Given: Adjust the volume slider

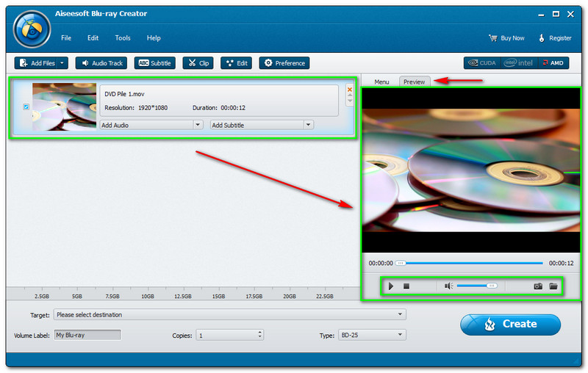Looking at the screenshot, I should coord(476,286).
